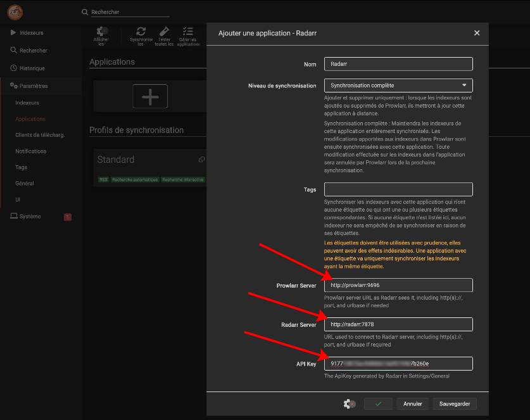Open the Système sidebar menu
The width and height of the screenshot is (530, 420).
pos(30,216)
